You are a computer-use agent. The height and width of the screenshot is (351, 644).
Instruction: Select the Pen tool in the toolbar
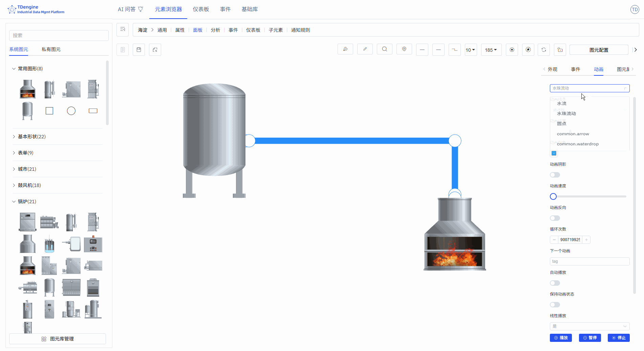pyautogui.click(x=345, y=49)
